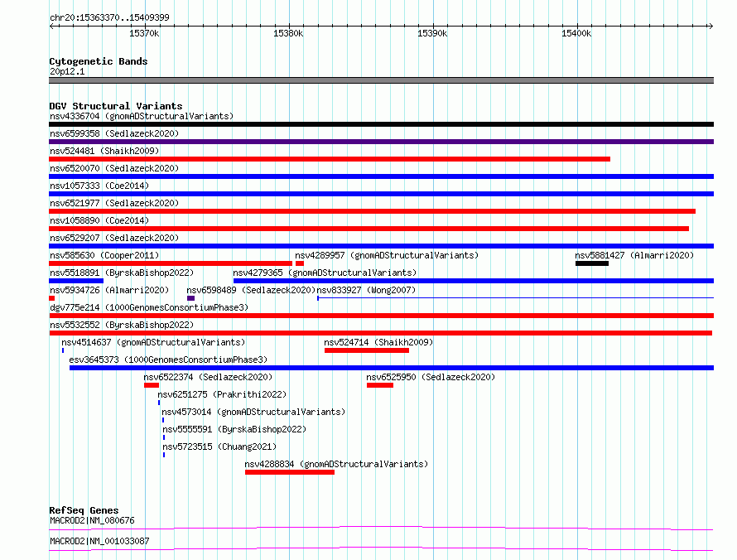
Task: Click the gray 20p12.1 cytoband bar
Action: (x=381, y=80)
